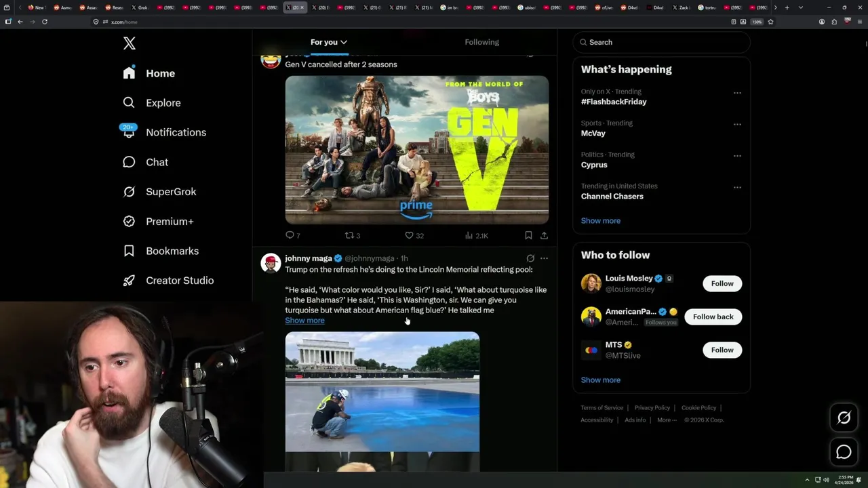Open more options for #FlashbackFriday trend
868x488 pixels.
[737, 93]
